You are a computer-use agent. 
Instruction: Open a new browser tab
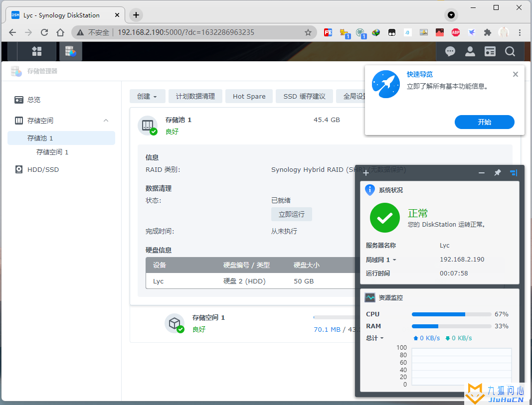point(136,15)
